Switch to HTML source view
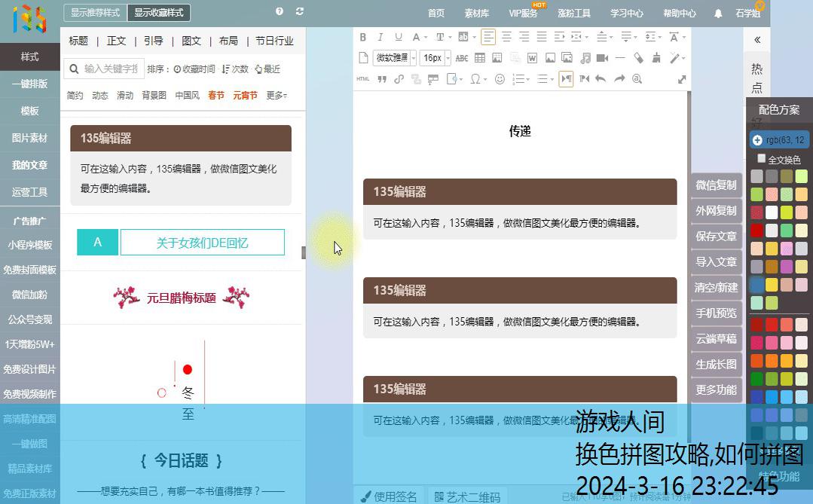This screenshot has width=813, height=504. tap(363, 79)
